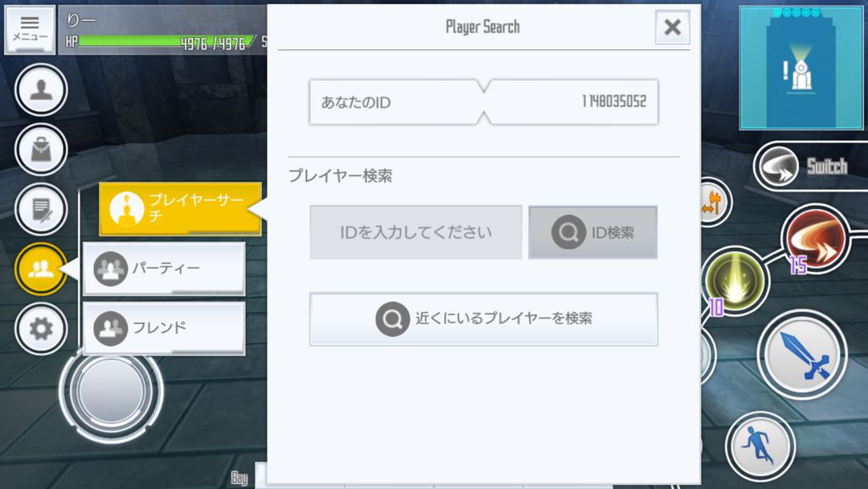Screen dimensions: 868x489
Task: Open the item shop bag icon
Action: pos(40,150)
